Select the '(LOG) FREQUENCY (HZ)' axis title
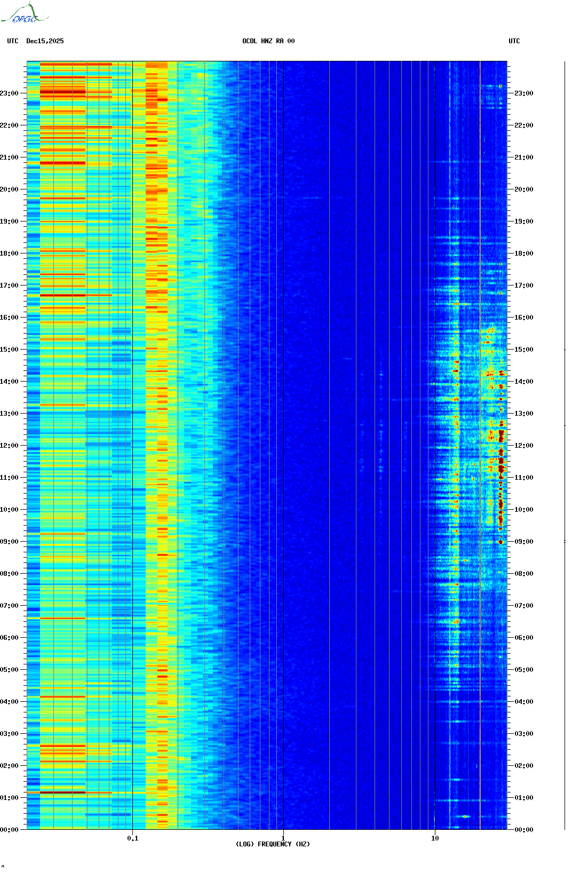588x872 pixels. click(x=273, y=844)
